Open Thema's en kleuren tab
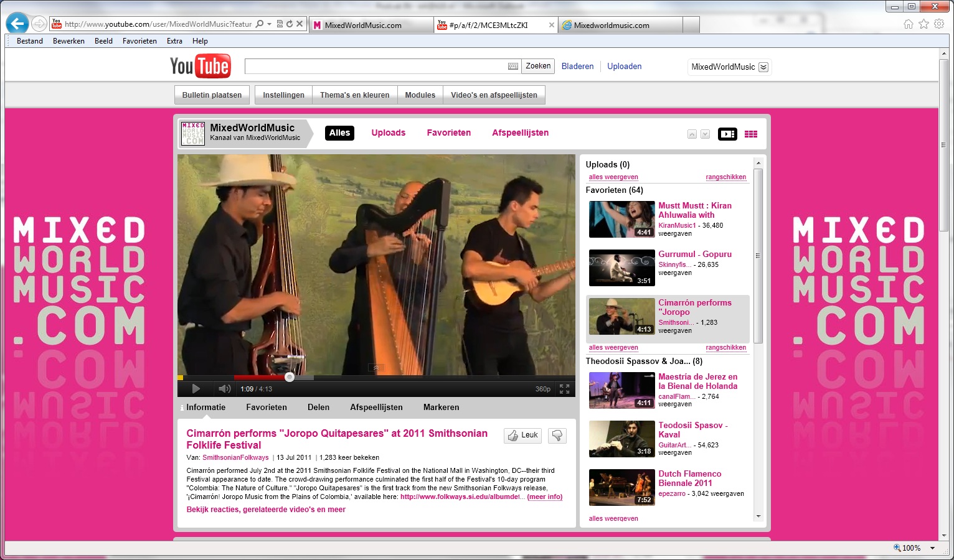954x560 pixels. pos(354,95)
